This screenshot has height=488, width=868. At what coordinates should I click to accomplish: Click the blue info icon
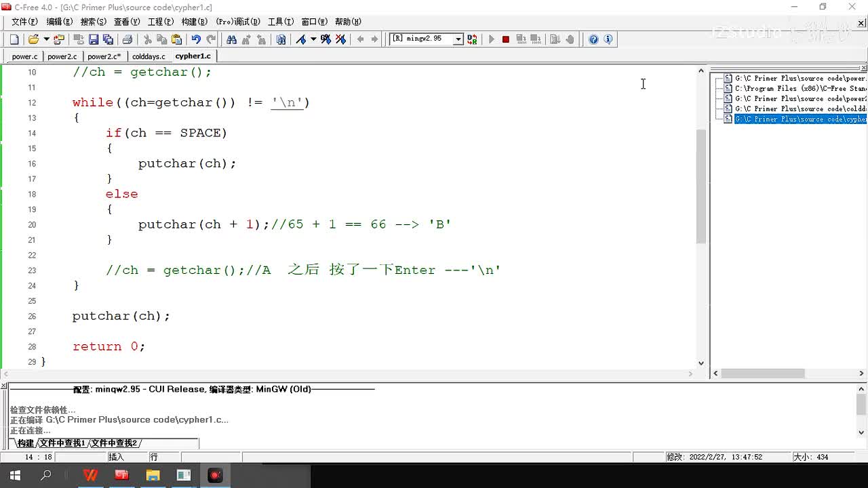[608, 39]
